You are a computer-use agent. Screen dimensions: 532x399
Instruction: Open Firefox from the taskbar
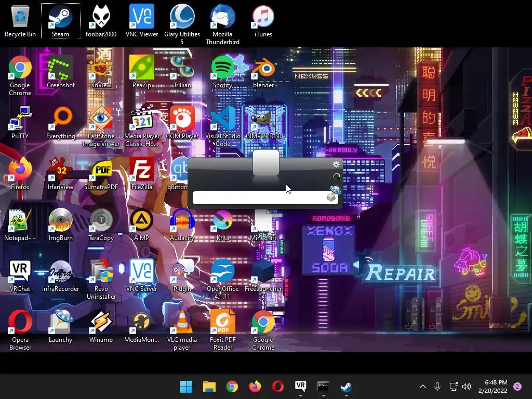click(x=255, y=387)
